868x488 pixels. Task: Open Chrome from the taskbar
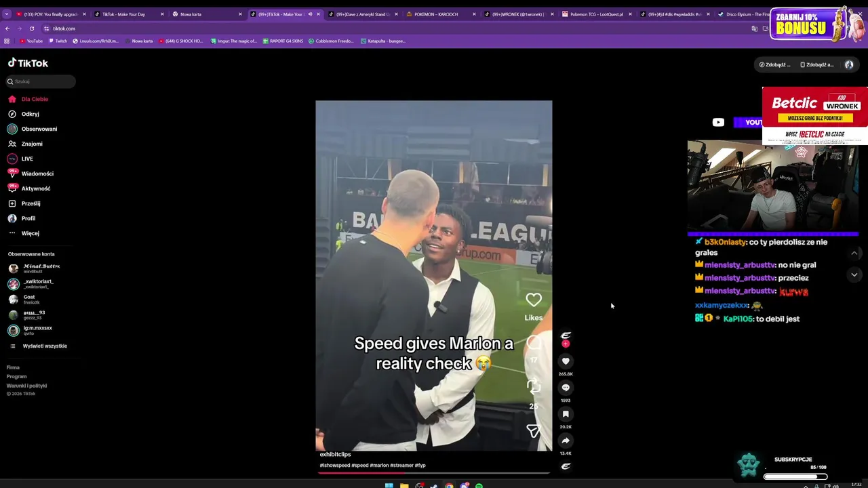pyautogui.click(x=449, y=485)
